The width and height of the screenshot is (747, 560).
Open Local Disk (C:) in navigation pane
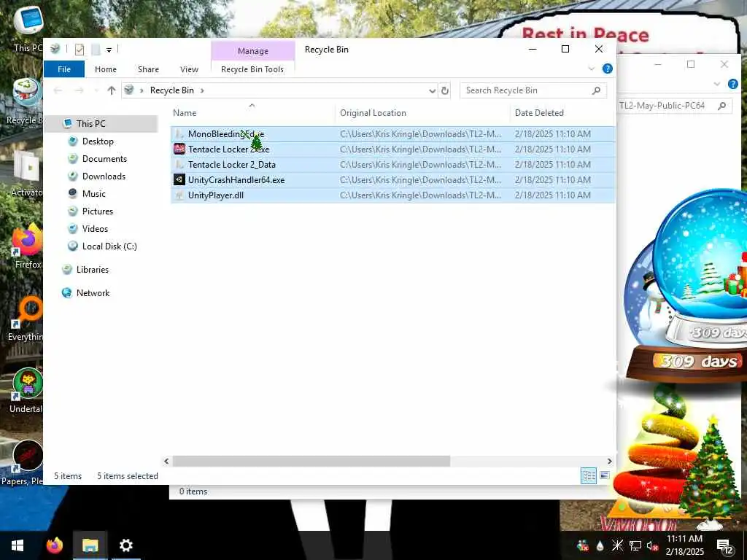(109, 246)
